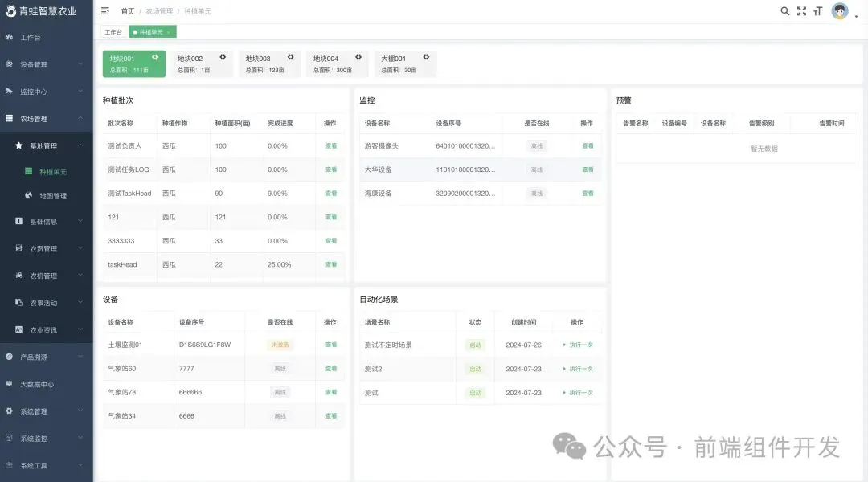Expand 监控中心 sidebar menu
Screen dimensions: 868x482
[x=47, y=92]
